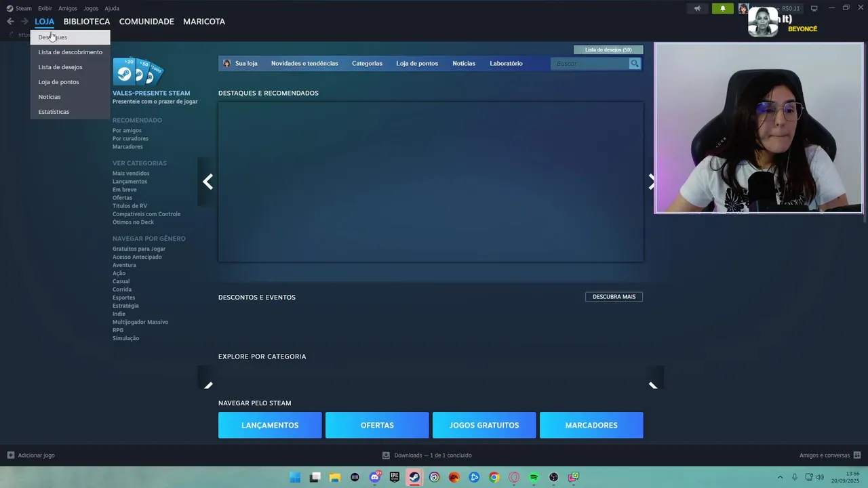The height and width of the screenshot is (488, 868).
Task: Open the Ajuda menu
Action: (x=112, y=9)
